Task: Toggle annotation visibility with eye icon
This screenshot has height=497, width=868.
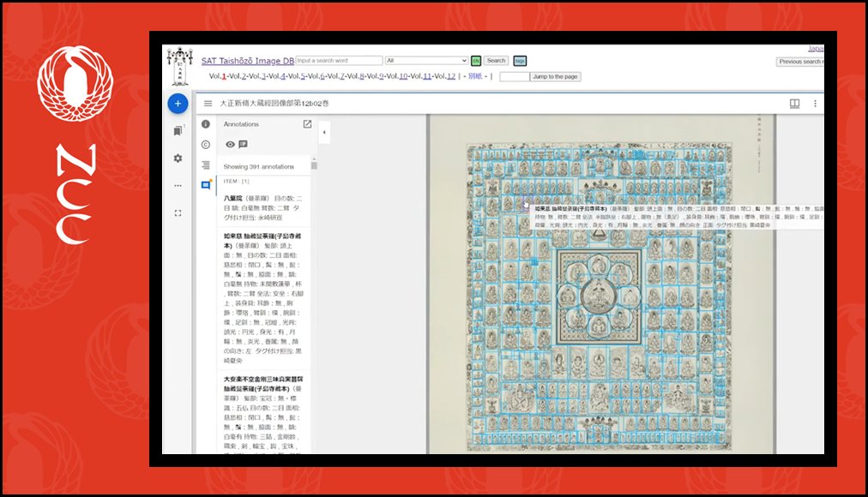Action: tap(230, 144)
